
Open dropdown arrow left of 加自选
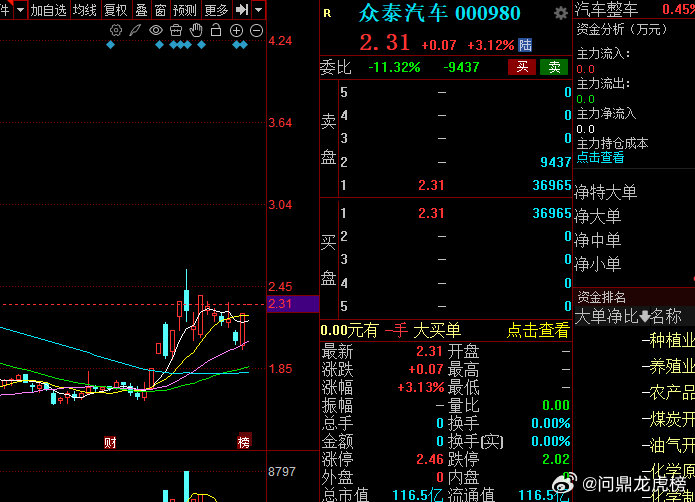point(20,9)
